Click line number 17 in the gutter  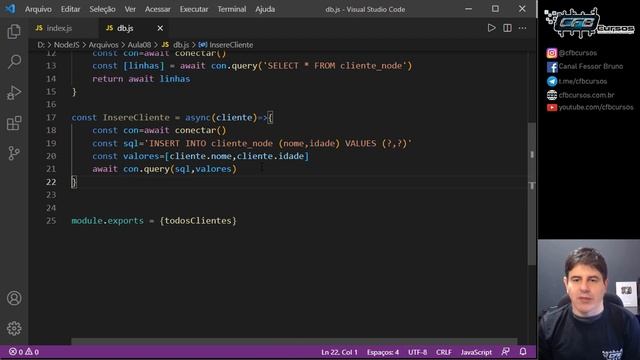click(x=51, y=118)
